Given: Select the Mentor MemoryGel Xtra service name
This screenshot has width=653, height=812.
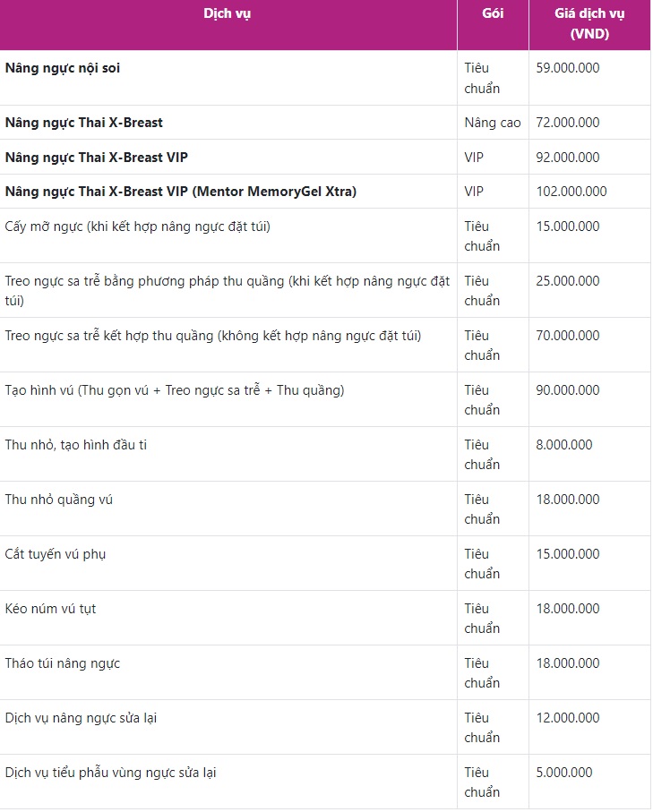Looking at the screenshot, I should click(x=182, y=192).
